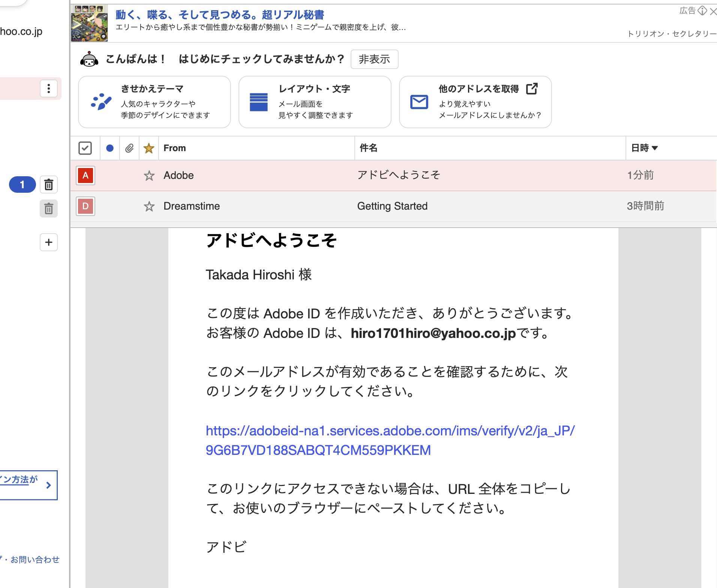Click the ad description text line
This screenshot has height=588, width=717.
click(x=261, y=27)
